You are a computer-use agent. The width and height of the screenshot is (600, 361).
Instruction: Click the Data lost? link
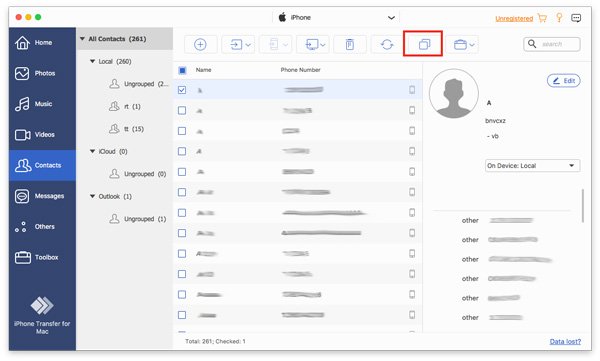click(565, 341)
